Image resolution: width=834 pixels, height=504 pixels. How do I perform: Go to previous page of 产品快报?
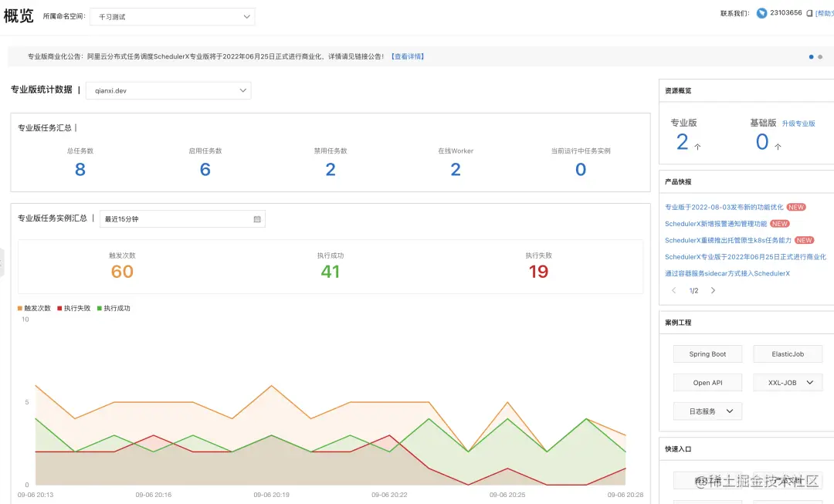tap(674, 290)
